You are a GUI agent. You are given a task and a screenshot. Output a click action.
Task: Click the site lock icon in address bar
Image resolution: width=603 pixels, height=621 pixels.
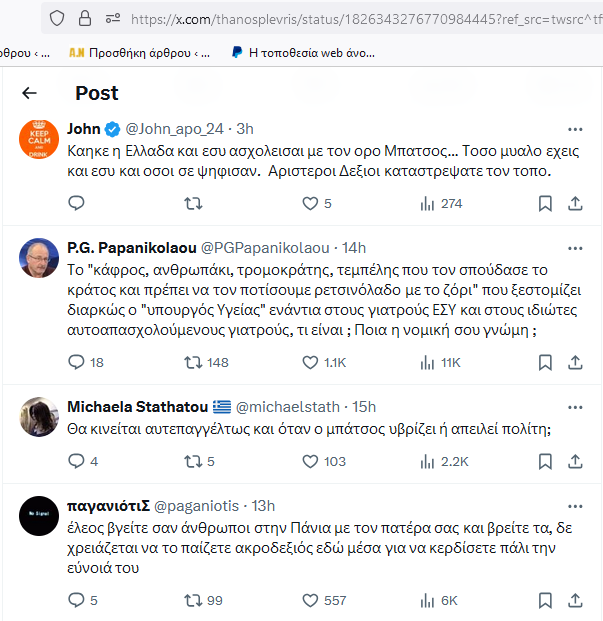85,18
